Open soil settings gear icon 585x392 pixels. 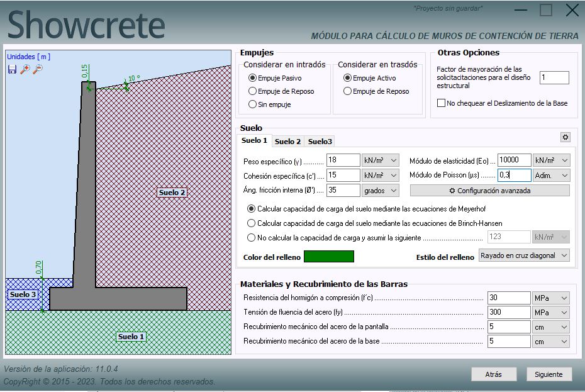[x=565, y=137]
